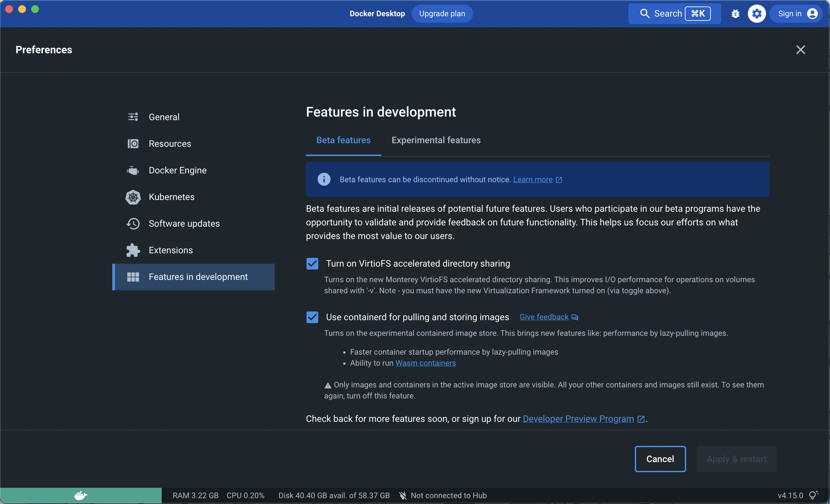Click the Sign in button
The image size is (830, 504).
pos(796,14)
